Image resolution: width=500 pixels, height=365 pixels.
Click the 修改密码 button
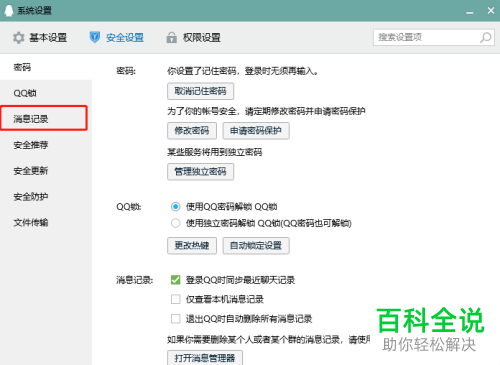tap(192, 131)
